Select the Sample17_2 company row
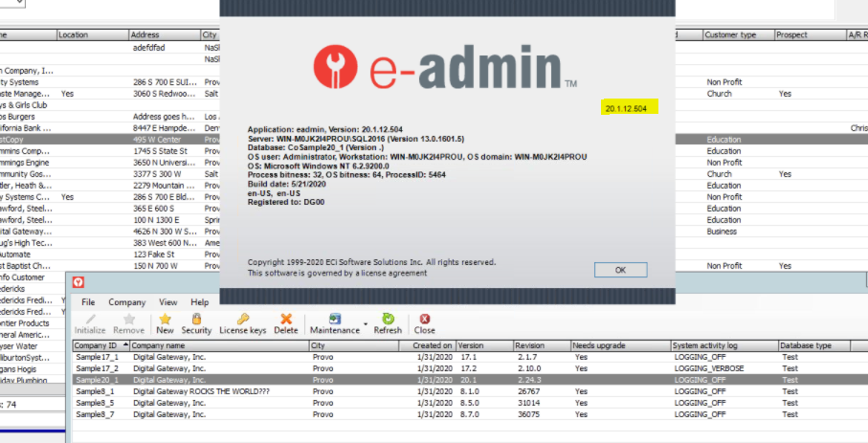 [470, 368]
